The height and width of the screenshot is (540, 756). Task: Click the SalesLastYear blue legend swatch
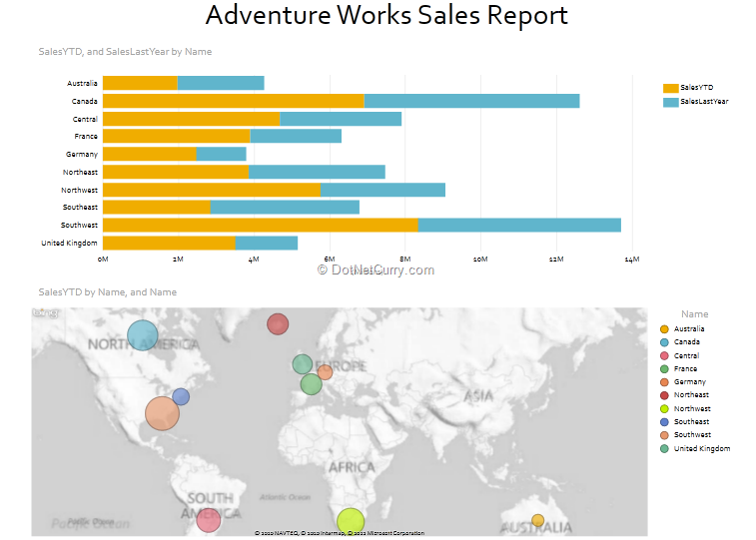click(x=671, y=102)
